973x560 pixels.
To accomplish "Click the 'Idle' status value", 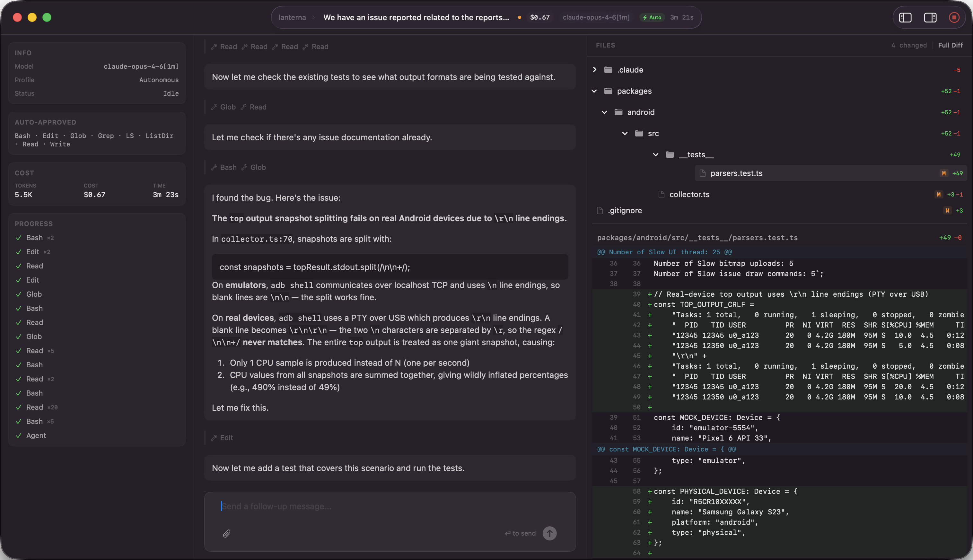I will point(171,93).
